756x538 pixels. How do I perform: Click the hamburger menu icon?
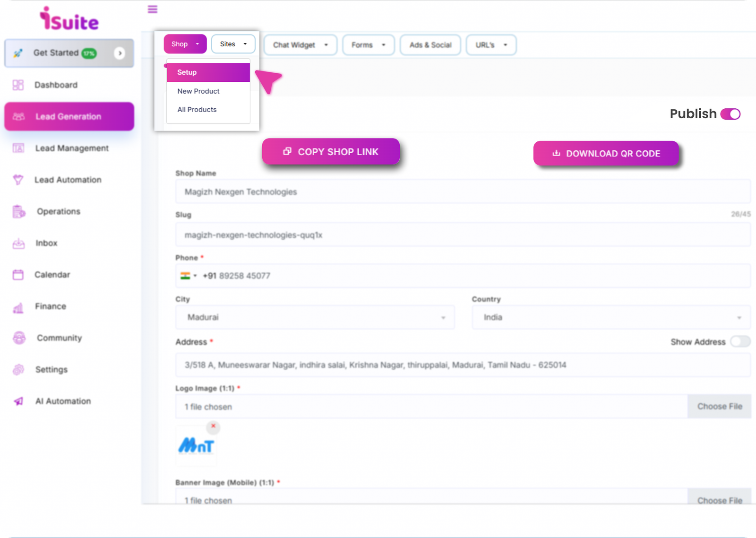click(x=152, y=9)
